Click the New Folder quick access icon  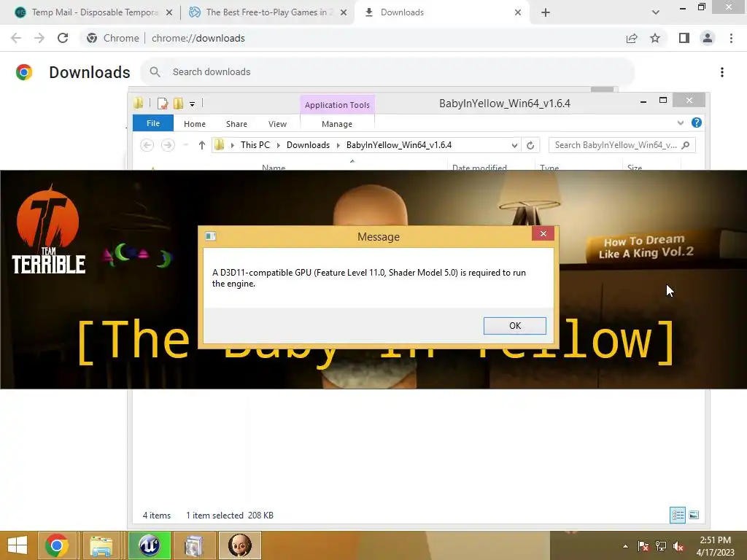(179, 104)
